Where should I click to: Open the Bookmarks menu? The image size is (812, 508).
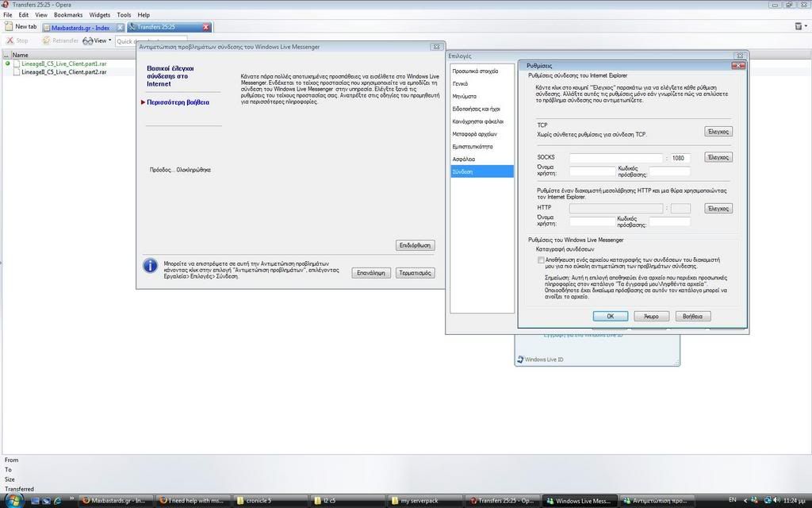tap(68, 15)
